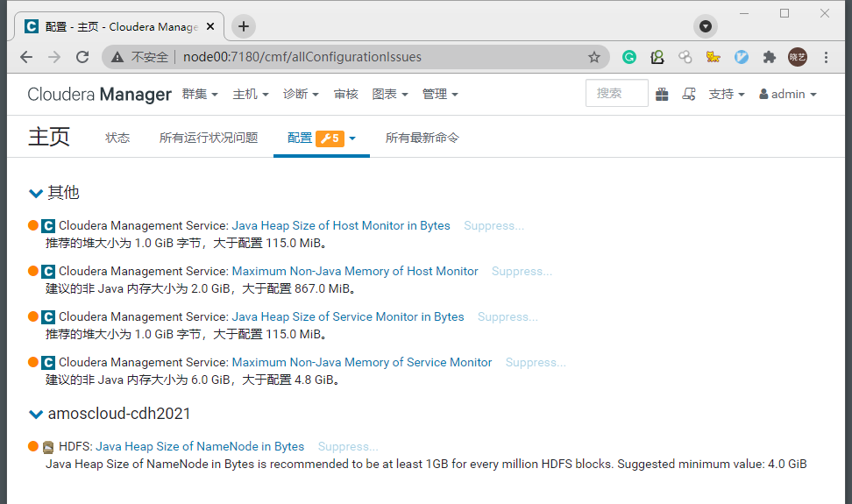Open the grey circles extension icon
The height and width of the screenshot is (504, 852).
click(685, 57)
